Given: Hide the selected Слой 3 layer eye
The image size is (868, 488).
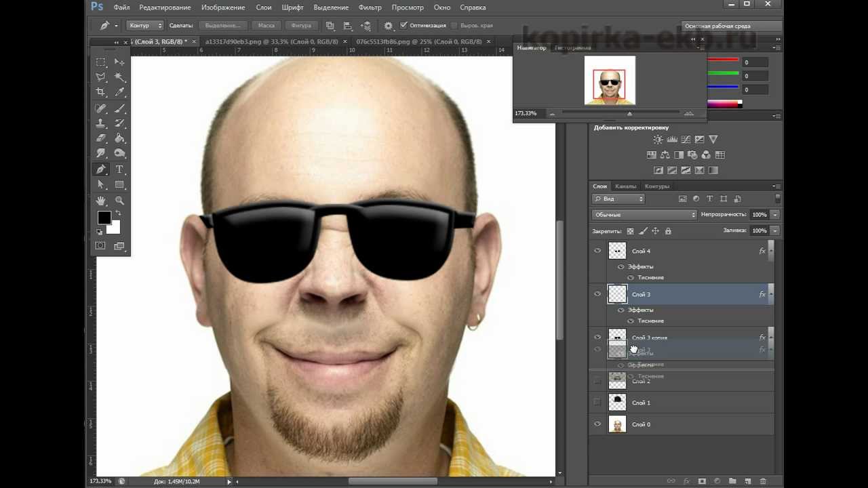Looking at the screenshot, I should point(597,294).
